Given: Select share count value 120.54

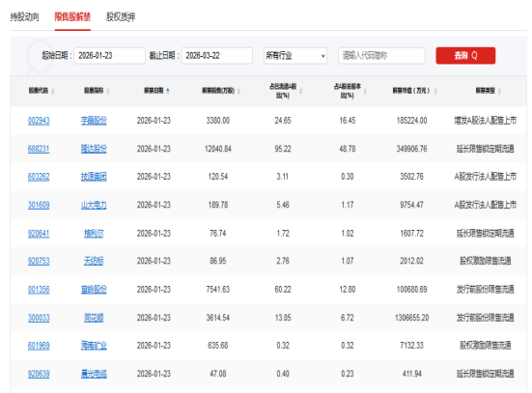Looking at the screenshot, I should (x=218, y=177).
